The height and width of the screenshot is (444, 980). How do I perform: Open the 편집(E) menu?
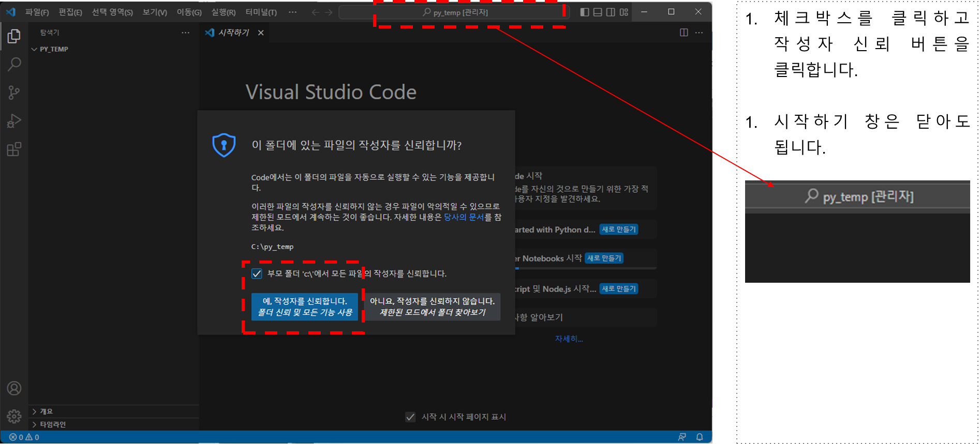click(70, 12)
